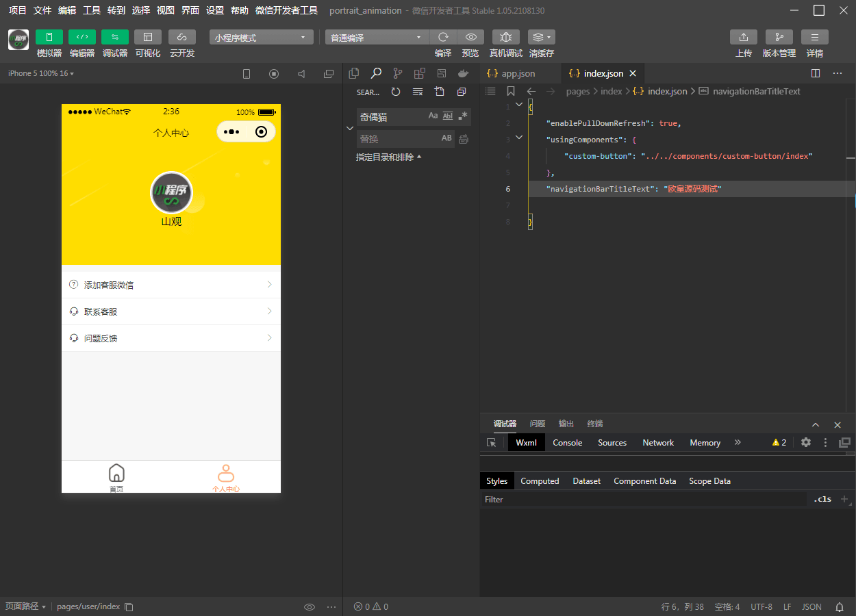Open DevTools settings gear icon
The height and width of the screenshot is (616, 856).
click(x=806, y=443)
